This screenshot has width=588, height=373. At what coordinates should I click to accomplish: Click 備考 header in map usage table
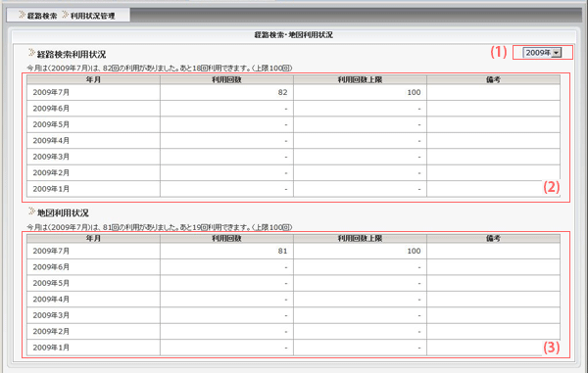493,238
